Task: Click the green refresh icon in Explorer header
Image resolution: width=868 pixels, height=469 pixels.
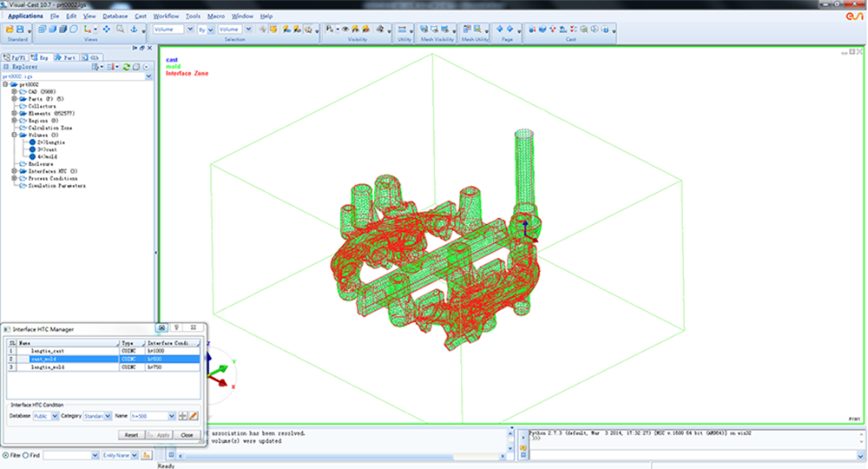Action: (127, 66)
